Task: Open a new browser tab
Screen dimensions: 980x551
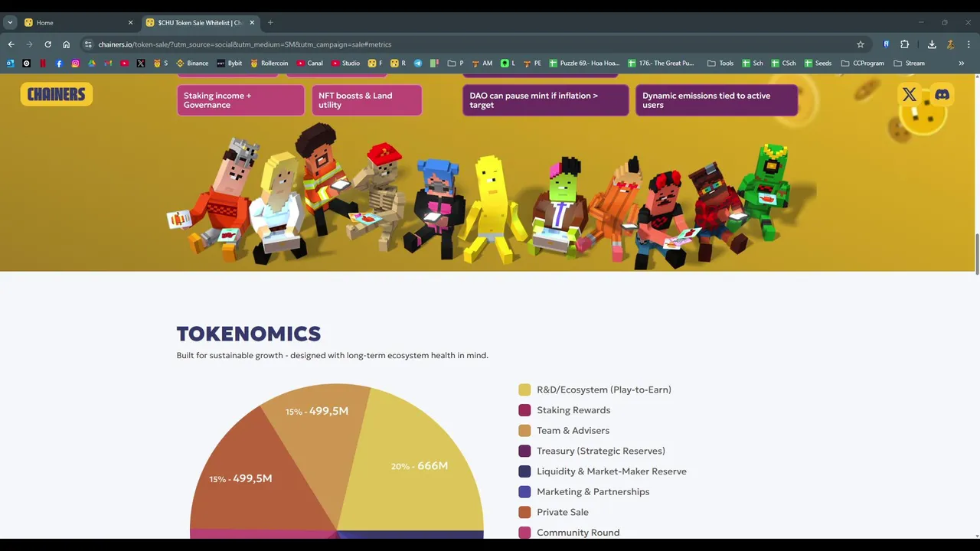Action: pyautogui.click(x=270, y=23)
